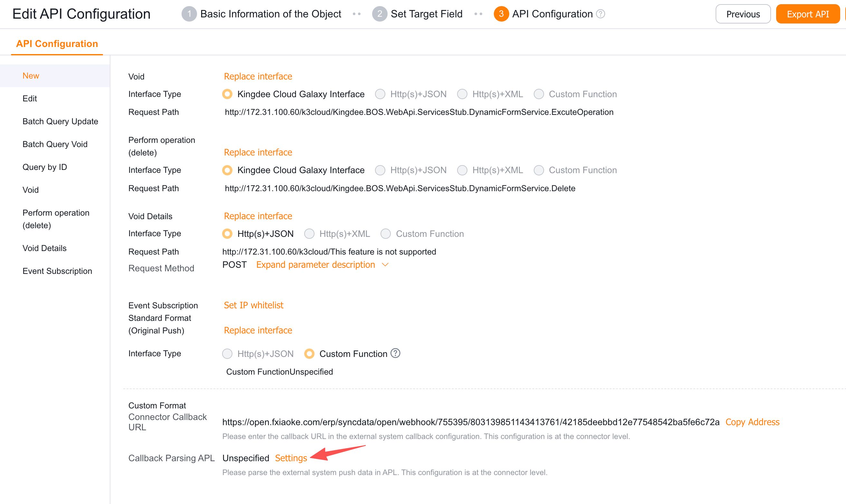The height and width of the screenshot is (504, 846).
Task: Click Copy Address link
Action: [752, 422]
